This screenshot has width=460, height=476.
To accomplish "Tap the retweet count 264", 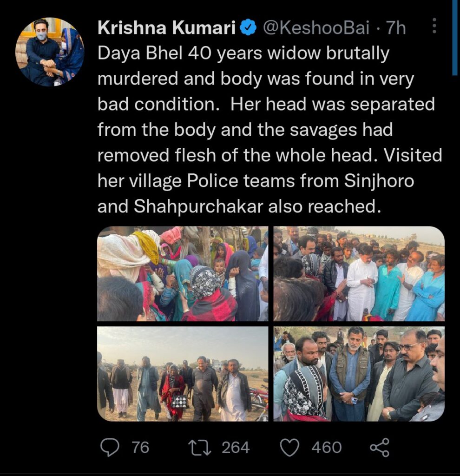I will [x=236, y=448].
